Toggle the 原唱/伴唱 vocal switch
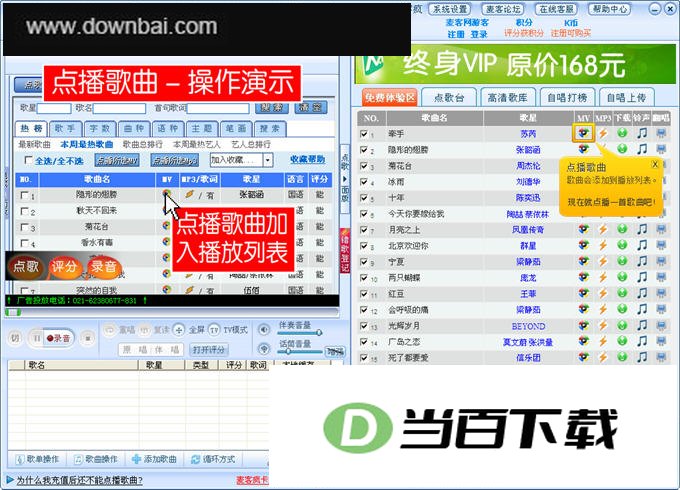680x490 pixels. pos(151,350)
